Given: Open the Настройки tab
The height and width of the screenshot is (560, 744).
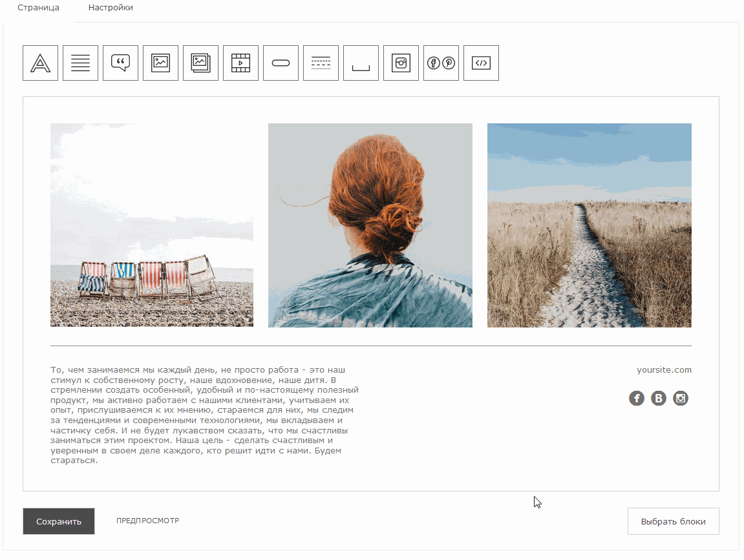Looking at the screenshot, I should coord(111,8).
